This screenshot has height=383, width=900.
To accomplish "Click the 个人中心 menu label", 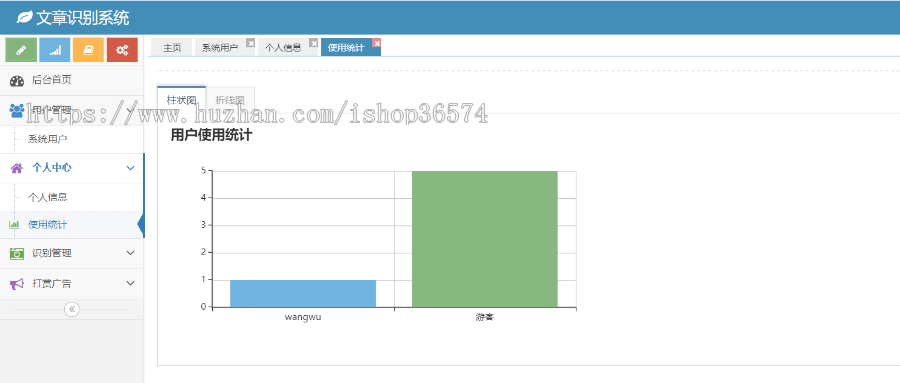I will [52, 168].
